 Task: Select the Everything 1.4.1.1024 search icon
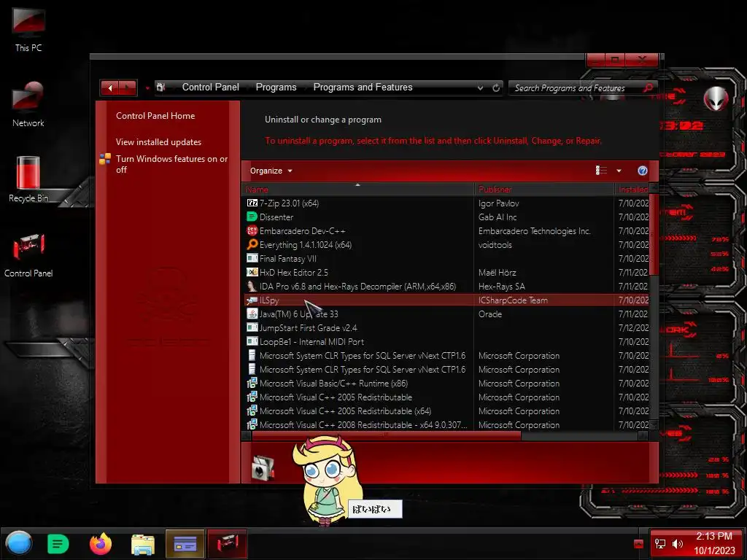pos(252,244)
